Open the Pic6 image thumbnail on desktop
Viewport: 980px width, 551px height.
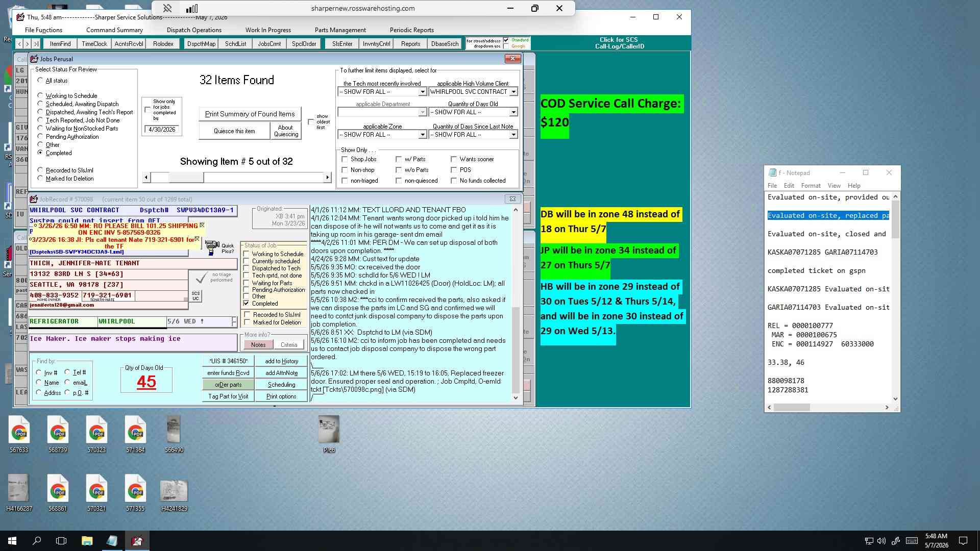329,434
